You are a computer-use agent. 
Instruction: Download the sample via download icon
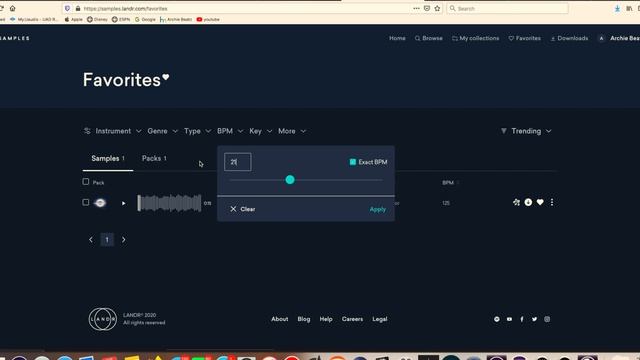click(528, 202)
